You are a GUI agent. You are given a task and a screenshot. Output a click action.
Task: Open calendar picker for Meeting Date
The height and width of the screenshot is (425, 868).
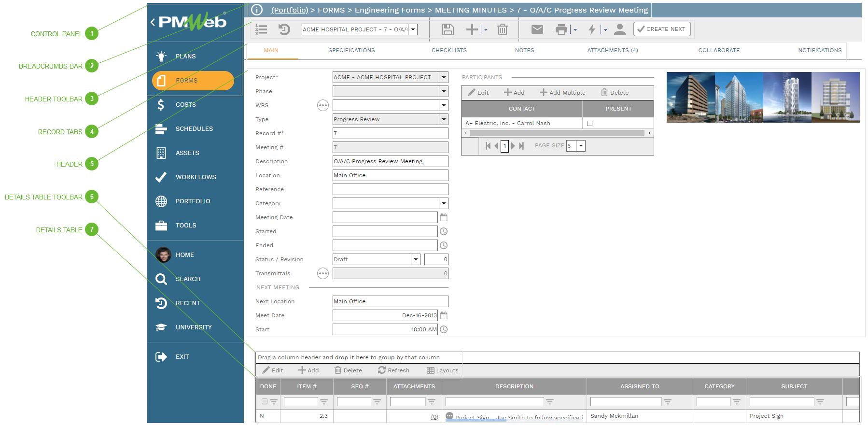pos(444,217)
